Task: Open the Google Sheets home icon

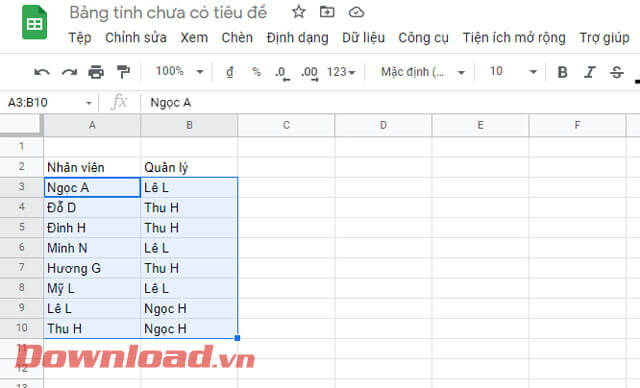Action: pos(34,22)
